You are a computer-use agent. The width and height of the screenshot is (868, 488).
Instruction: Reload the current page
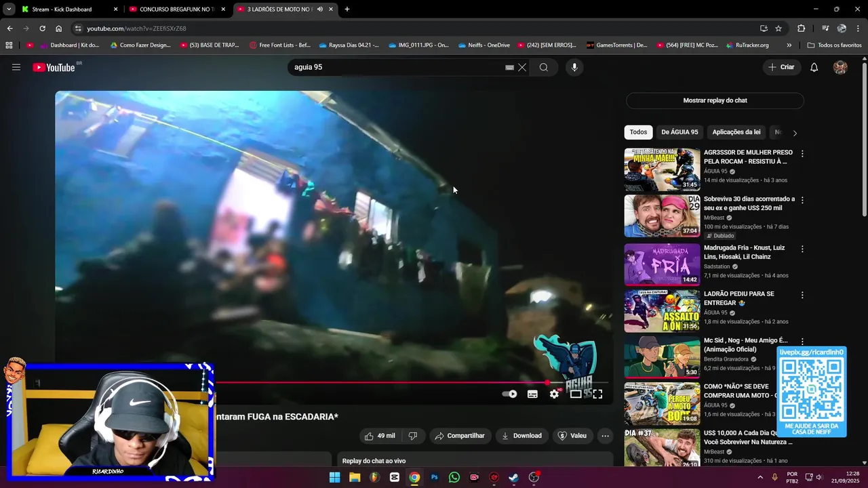42,28
